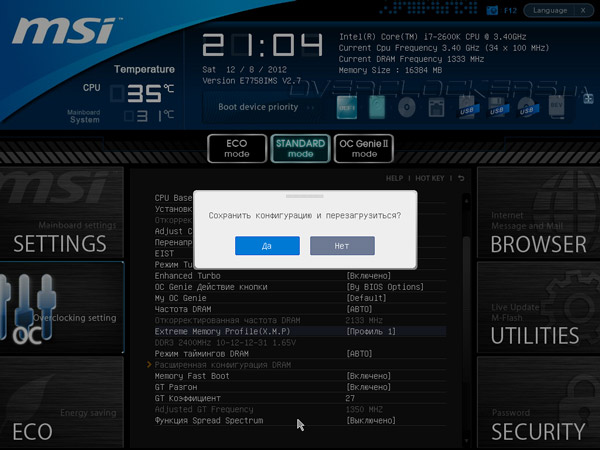Toggle Memory Fast Boot value [Включено]
The image size is (600, 450).
369,376
